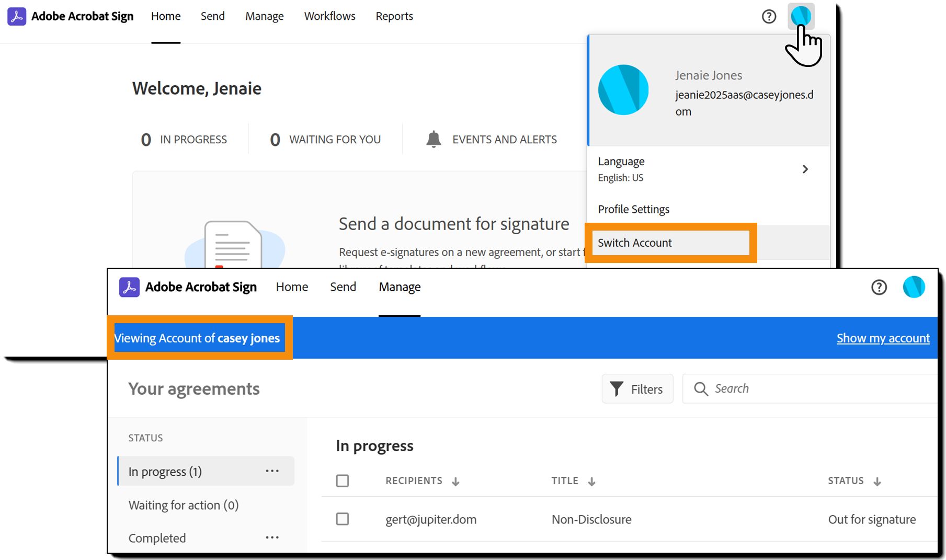
Task: Click the Status column header
Action: (x=846, y=481)
